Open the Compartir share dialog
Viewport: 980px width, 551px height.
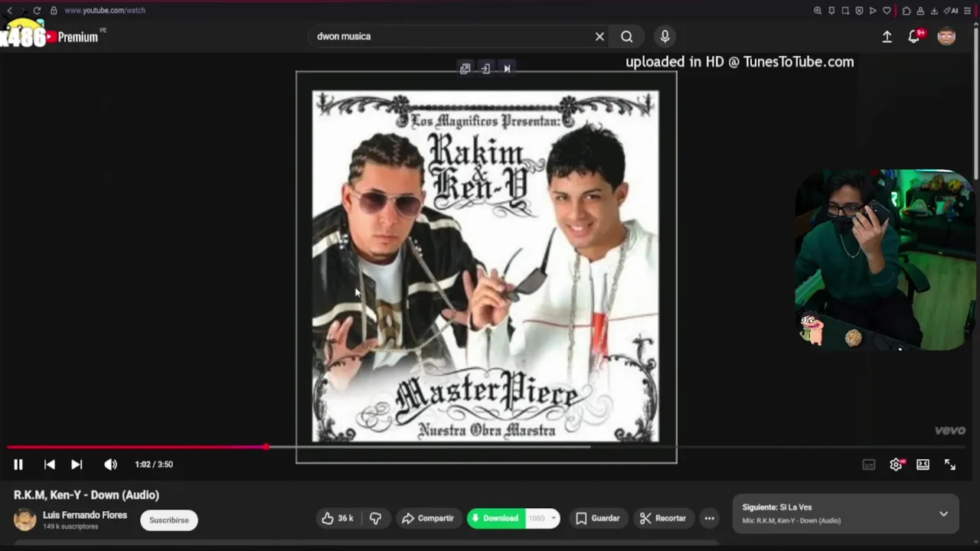point(428,518)
